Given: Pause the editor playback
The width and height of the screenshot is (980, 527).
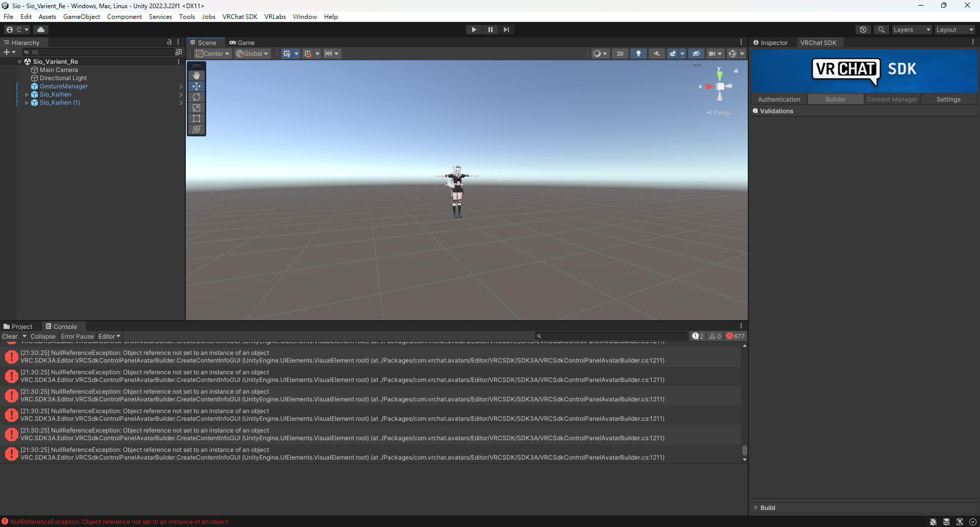Looking at the screenshot, I should 490,30.
